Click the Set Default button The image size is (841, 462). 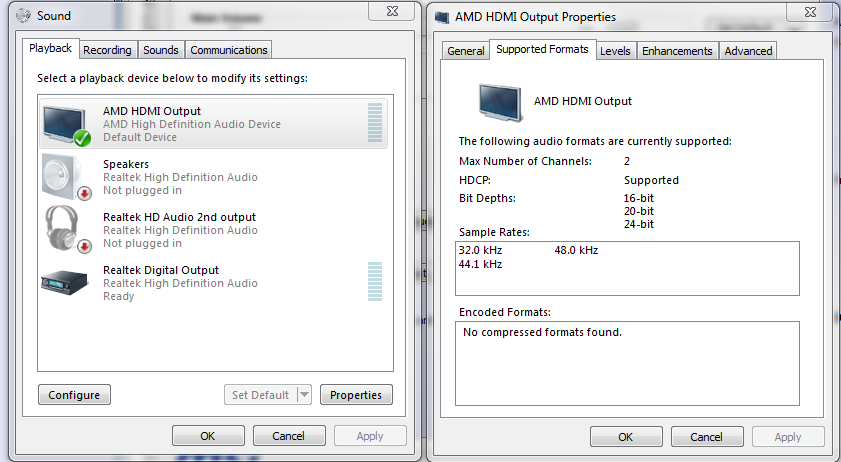[x=261, y=395]
